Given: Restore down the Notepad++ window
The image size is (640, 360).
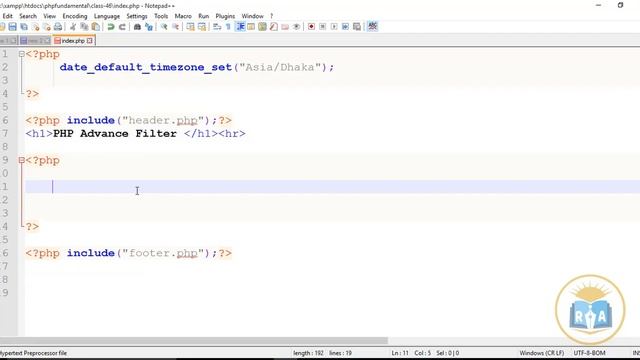Looking at the screenshot, I should click(x=620, y=5).
